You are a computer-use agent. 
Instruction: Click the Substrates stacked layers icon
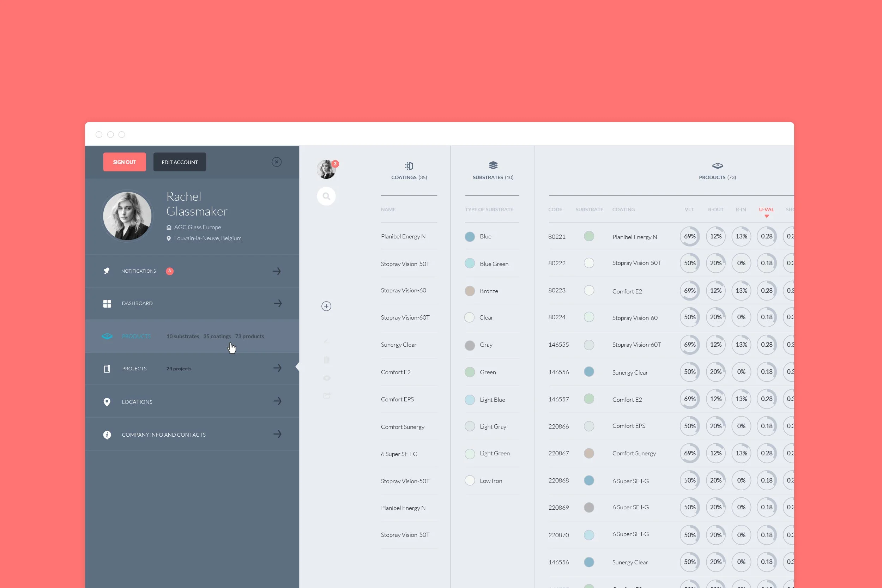tap(493, 165)
